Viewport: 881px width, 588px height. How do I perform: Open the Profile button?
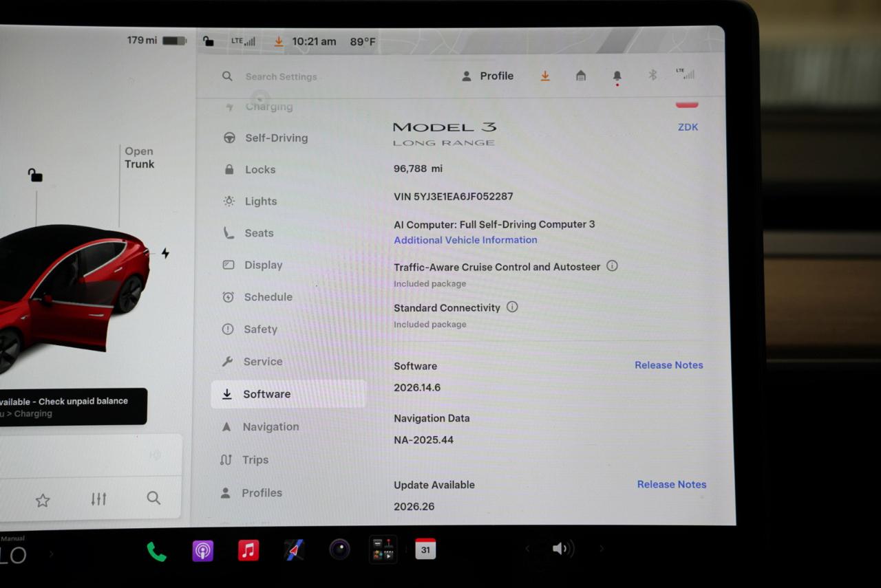point(487,76)
